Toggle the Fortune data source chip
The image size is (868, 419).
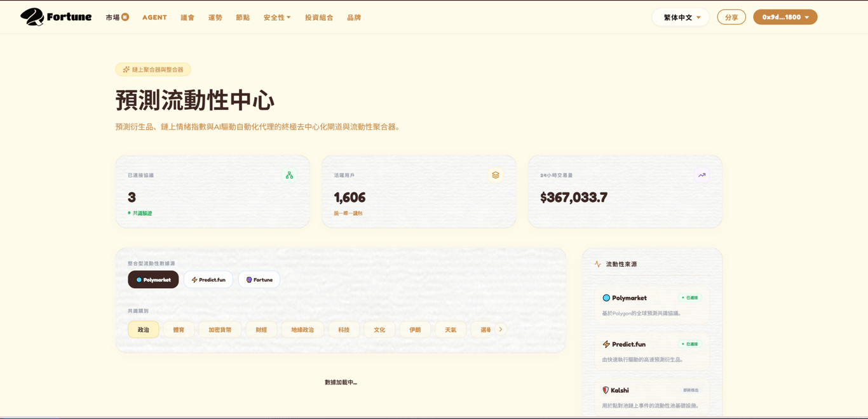(x=259, y=280)
